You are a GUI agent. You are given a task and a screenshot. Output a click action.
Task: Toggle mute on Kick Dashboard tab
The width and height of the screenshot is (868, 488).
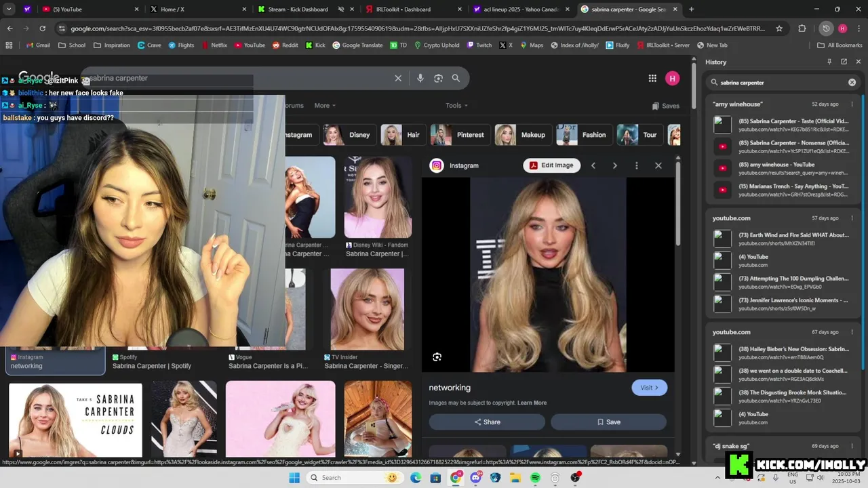(341, 9)
